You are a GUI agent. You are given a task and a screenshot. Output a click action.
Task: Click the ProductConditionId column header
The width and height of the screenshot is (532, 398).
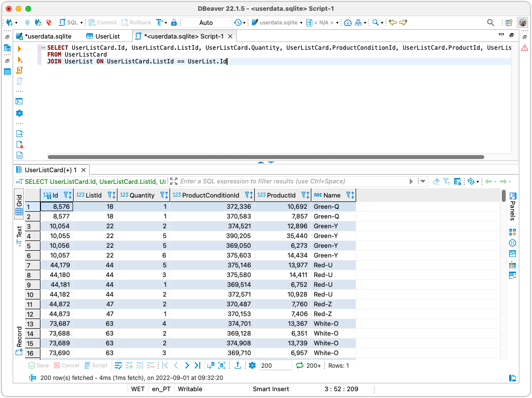click(212, 195)
